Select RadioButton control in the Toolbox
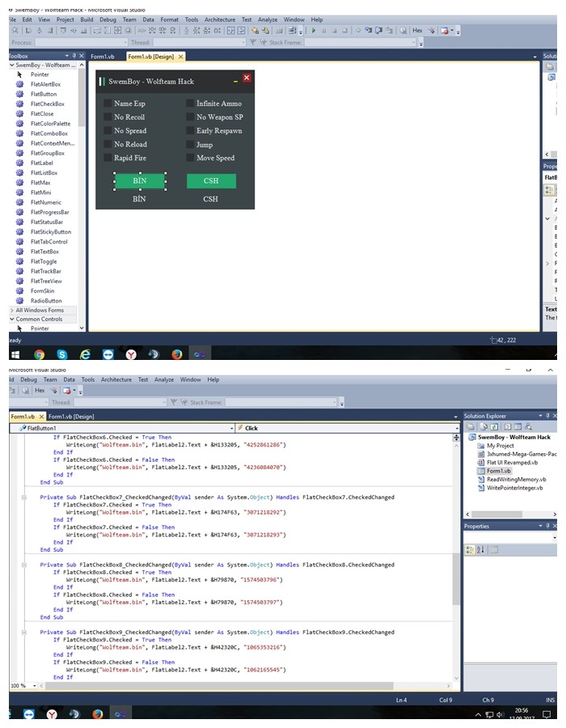 (x=46, y=301)
